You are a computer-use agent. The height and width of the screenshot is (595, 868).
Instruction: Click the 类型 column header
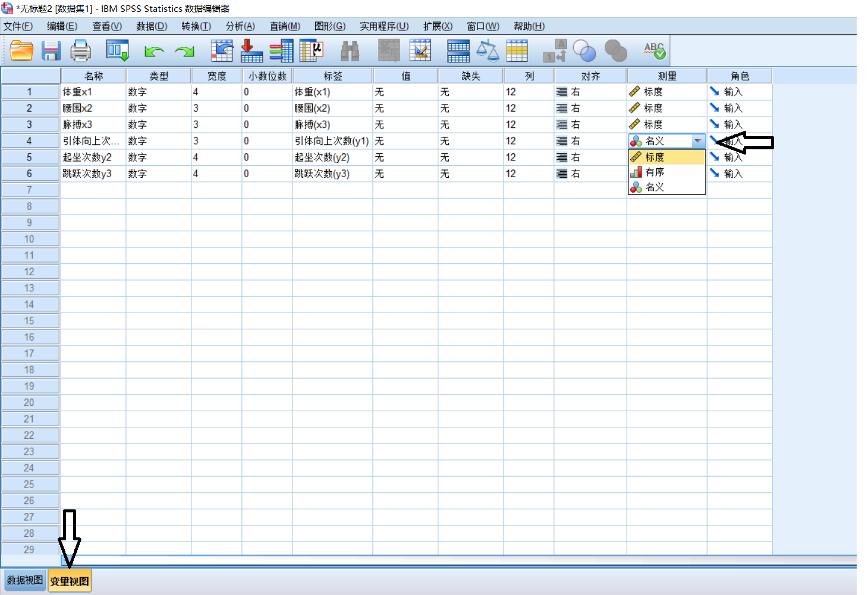click(159, 76)
